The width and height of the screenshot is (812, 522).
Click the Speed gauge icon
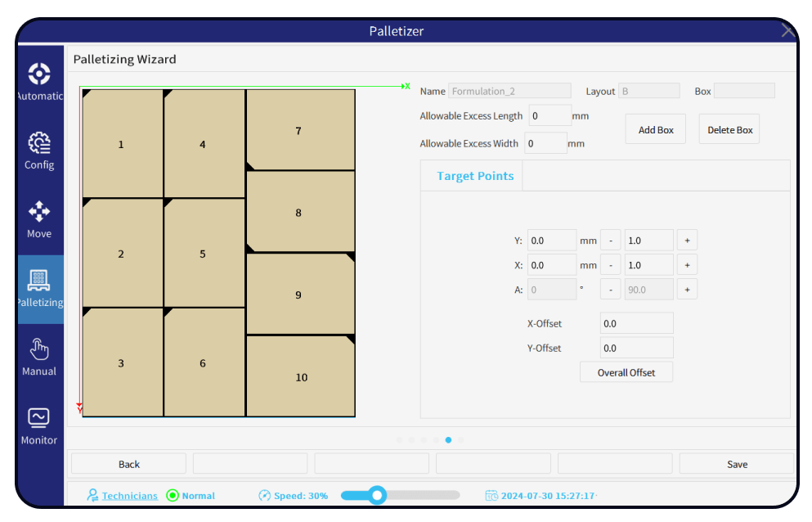tap(264, 496)
